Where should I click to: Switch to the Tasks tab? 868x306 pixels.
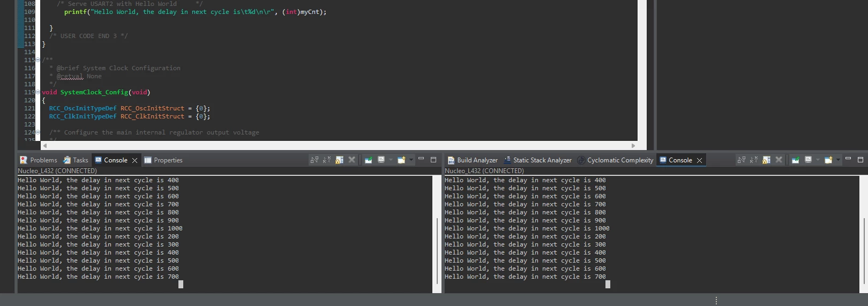click(76, 160)
